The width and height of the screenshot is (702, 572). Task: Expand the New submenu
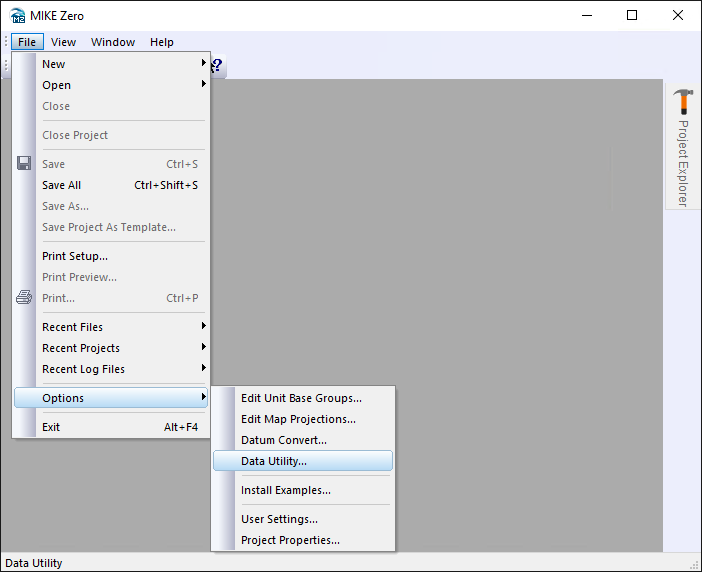coord(110,64)
